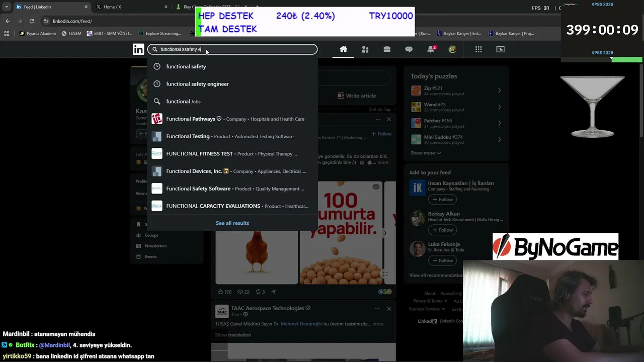Image resolution: width=644 pixels, height=362 pixels.
Task: Click the browser vertical scrollbar
Action: click(641, 101)
